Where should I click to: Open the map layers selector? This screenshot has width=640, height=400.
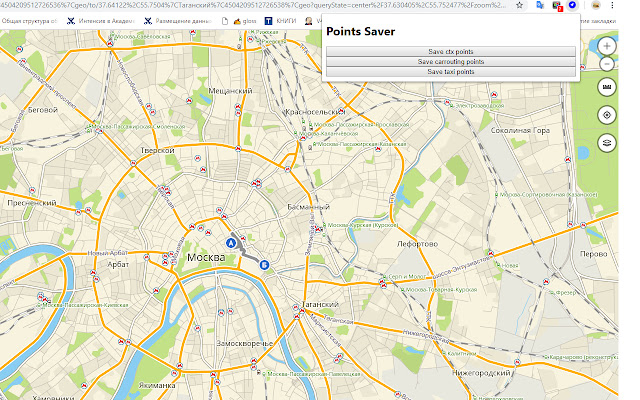coord(606,142)
